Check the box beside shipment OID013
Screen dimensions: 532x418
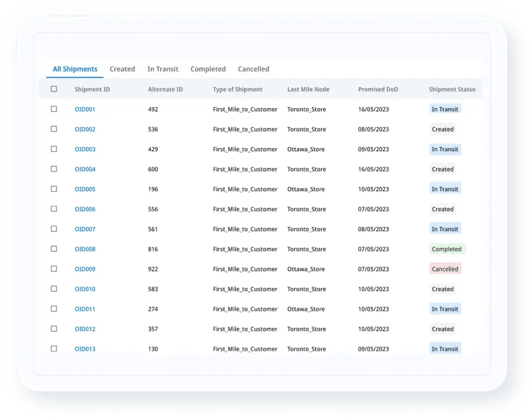(x=54, y=349)
